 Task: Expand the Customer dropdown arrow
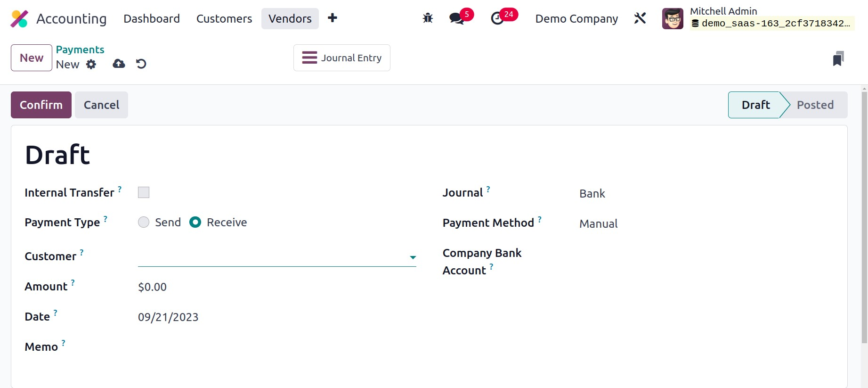pos(413,257)
